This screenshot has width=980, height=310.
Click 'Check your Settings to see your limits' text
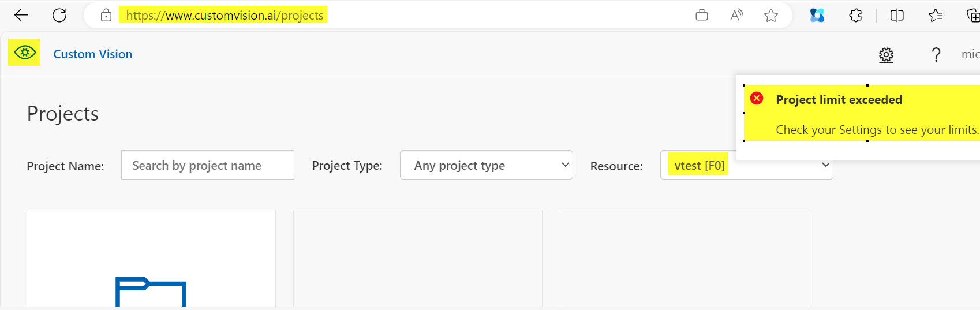[877, 130]
